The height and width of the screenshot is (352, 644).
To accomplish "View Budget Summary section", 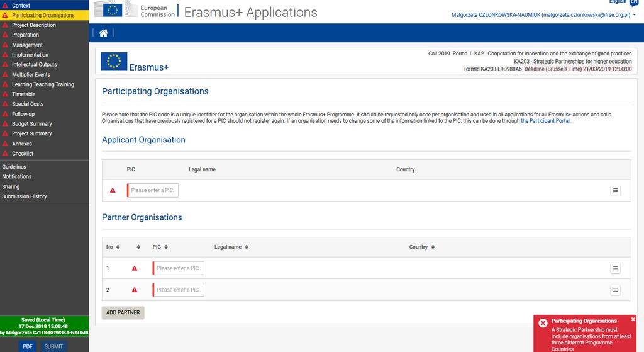I will click(31, 124).
